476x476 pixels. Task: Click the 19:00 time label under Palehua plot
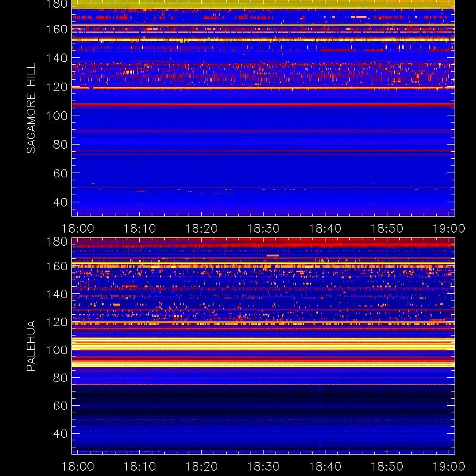pos(449,466)
